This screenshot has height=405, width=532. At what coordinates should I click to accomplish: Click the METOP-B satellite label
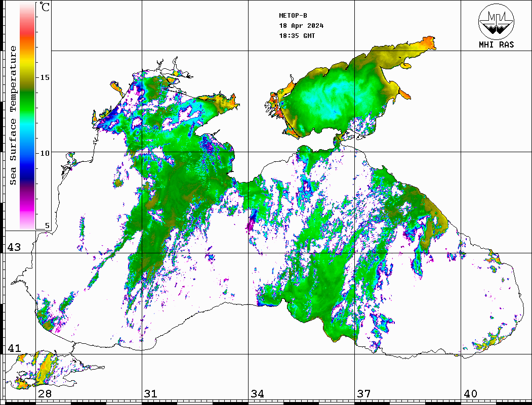point(293,16)
